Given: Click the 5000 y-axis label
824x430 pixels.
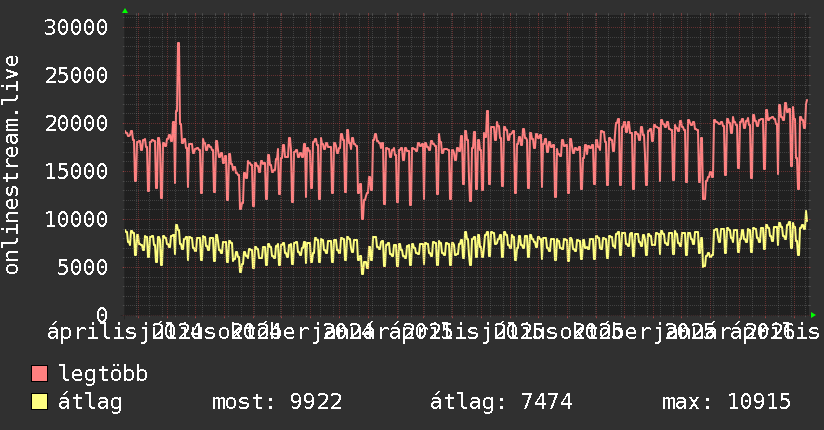Looking at the screenshot, I should (x=83, y=267).
